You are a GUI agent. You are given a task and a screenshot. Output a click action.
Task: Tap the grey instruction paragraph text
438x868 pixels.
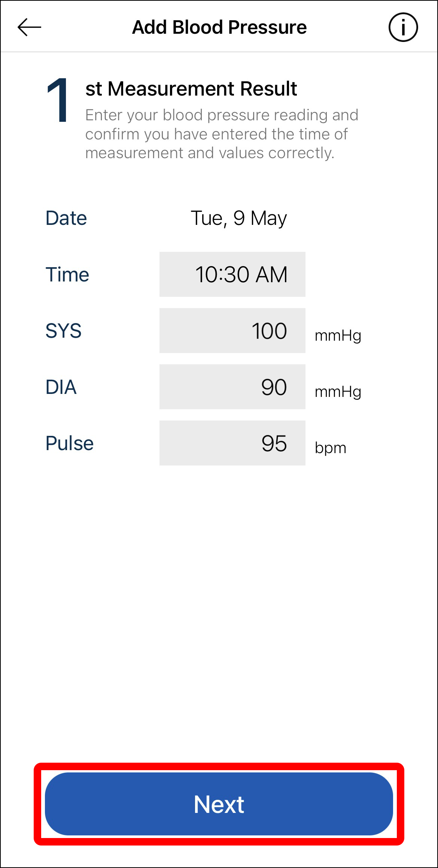[x=222, y=134]
